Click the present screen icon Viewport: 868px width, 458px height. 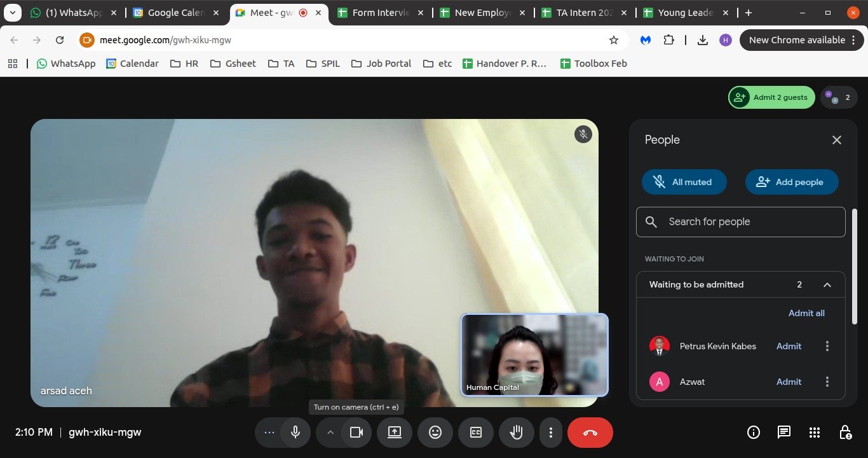(395, 433)
